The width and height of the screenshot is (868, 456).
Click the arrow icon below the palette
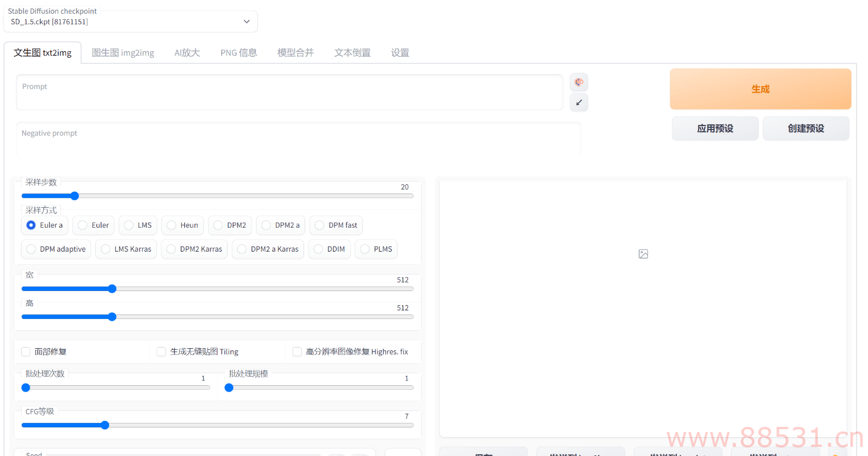(x=579, y=102)
